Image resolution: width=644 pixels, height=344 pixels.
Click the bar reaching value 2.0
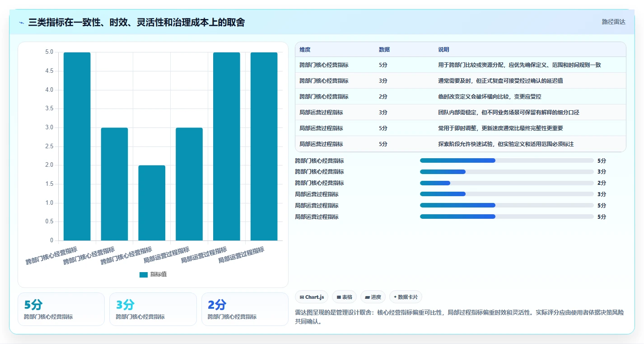pos(152,203)
